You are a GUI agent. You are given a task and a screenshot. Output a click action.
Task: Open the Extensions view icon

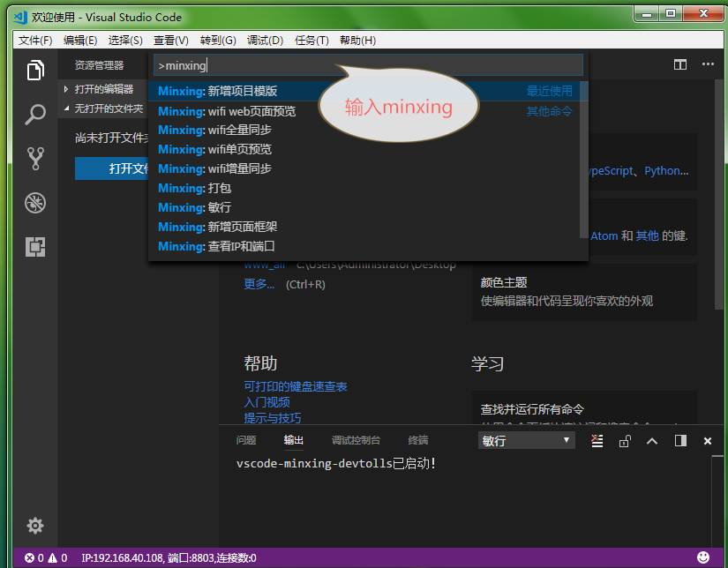[35, 248]
